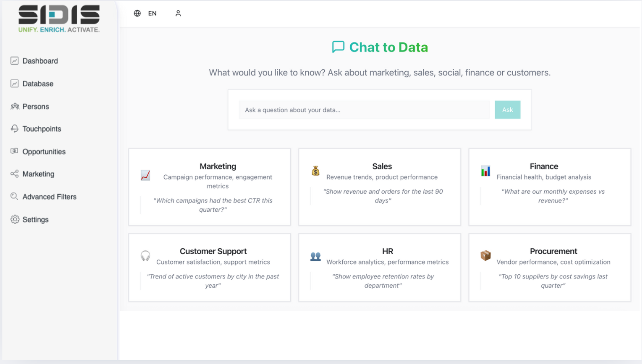Open the EN language selector
The width and height of the screenshot is (642, 364).
tap(152, 13)
